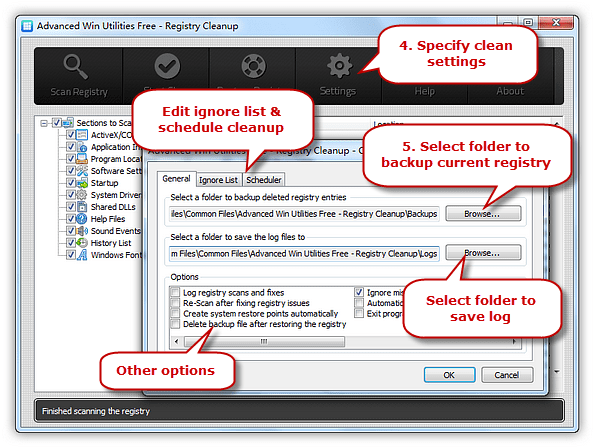Viewport: 594px width, 448px height.
Task: Toggle the Sections to Scan root checkbox
Action: point(57,123)
